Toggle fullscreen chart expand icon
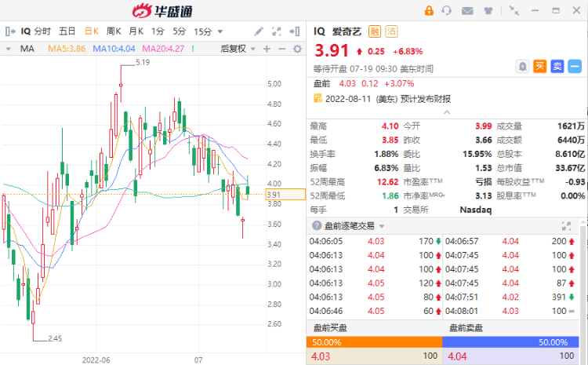The width and height of the screenshot is (588, 365). click(277, 31)
